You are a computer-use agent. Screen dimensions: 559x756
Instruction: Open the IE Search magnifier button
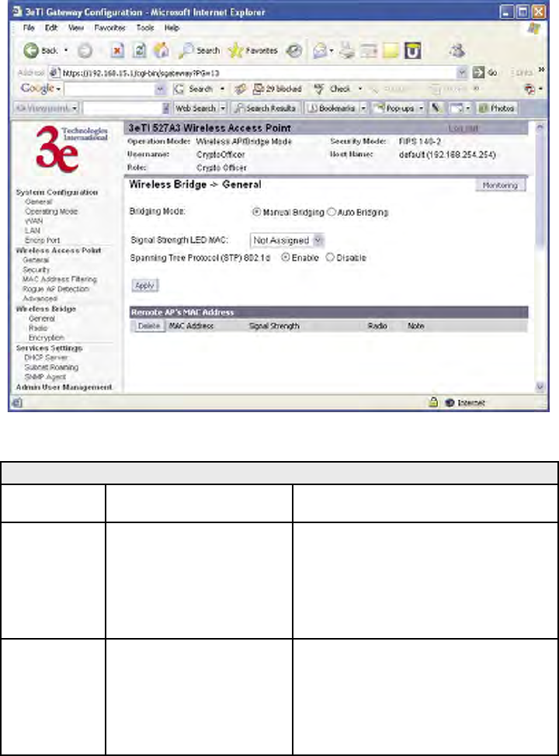tap(199, 50)
